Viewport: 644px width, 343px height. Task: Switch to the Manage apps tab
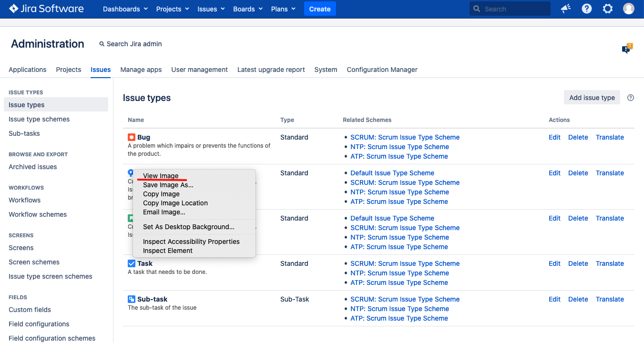point(141,70)
